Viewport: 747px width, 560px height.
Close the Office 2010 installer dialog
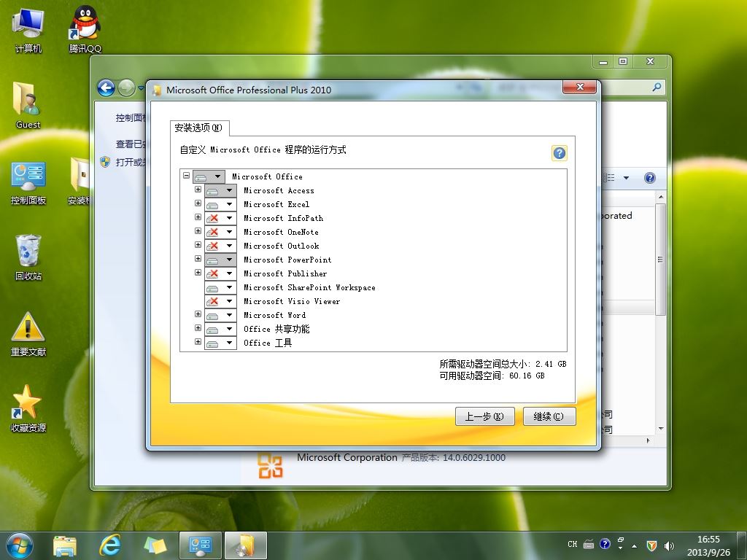click(580, 87)
